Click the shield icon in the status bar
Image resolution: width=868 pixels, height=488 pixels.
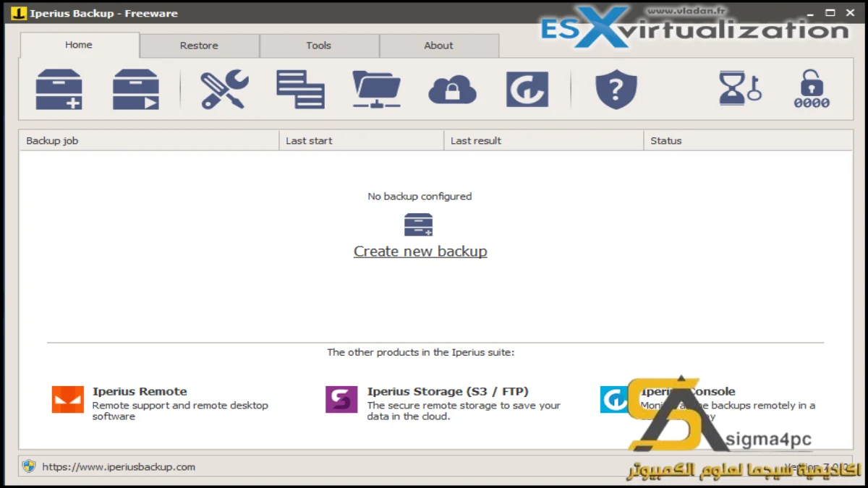click(x=28, y=466)
